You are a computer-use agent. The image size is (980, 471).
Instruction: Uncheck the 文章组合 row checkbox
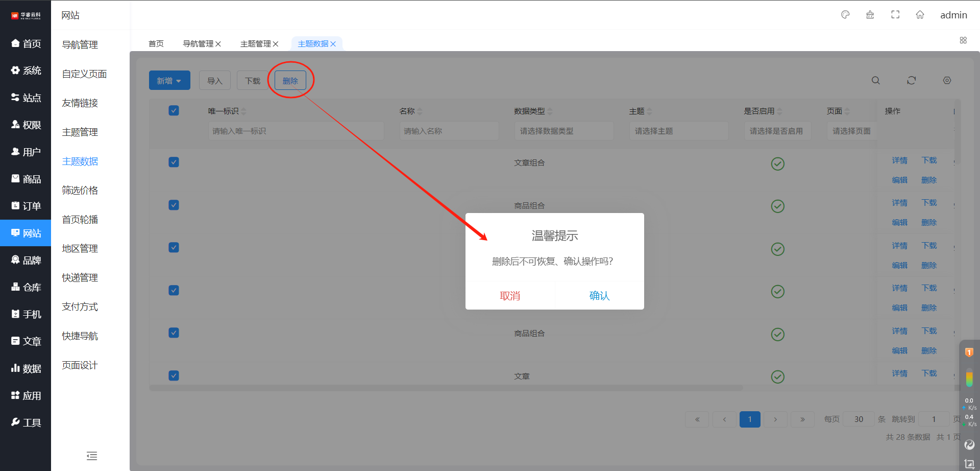coord(174,162)
